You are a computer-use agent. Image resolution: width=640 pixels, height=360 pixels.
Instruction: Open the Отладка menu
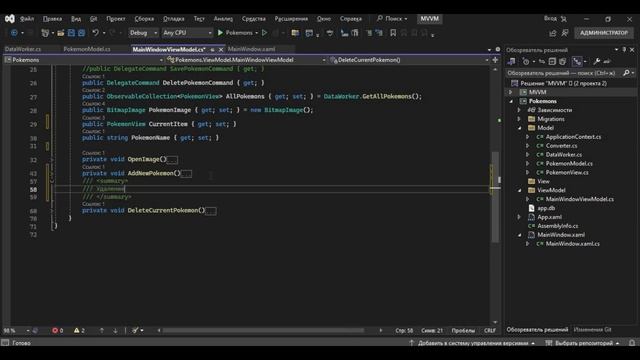point(173,19)
